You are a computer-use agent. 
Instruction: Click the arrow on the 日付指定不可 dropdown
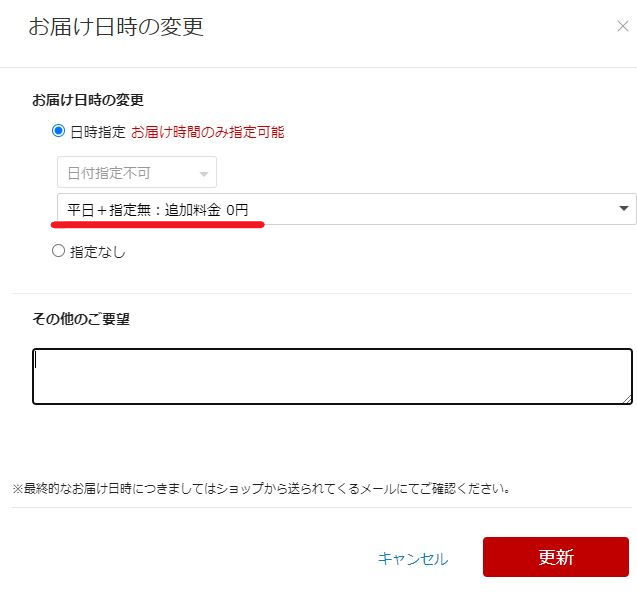tap(205, 173)
